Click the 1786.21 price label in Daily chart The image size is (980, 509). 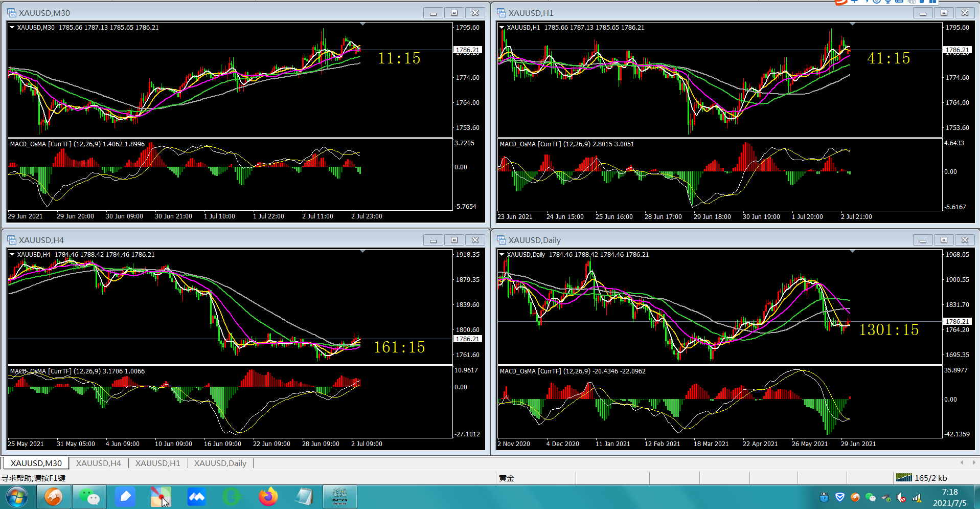tap(957, 321)
